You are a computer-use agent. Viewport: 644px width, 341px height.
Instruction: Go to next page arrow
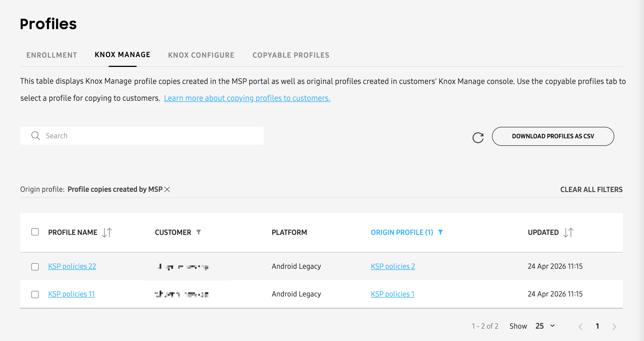point(614,326)
